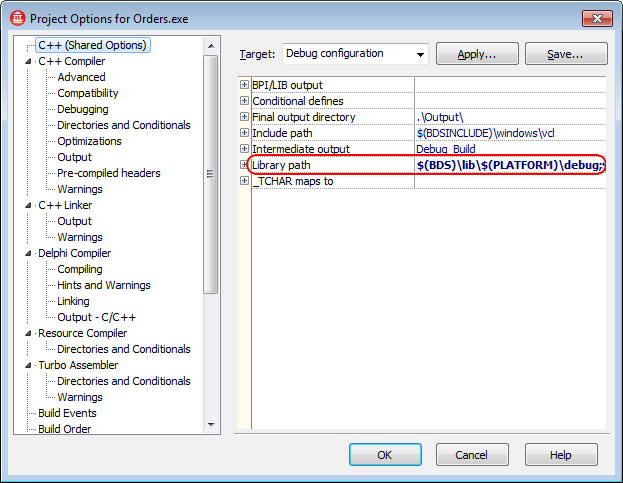Collapse the Delphi Compiler tree node

(28, 253)
